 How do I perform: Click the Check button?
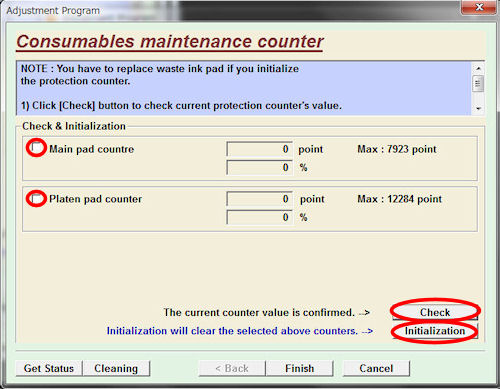[x=435, y=312]
